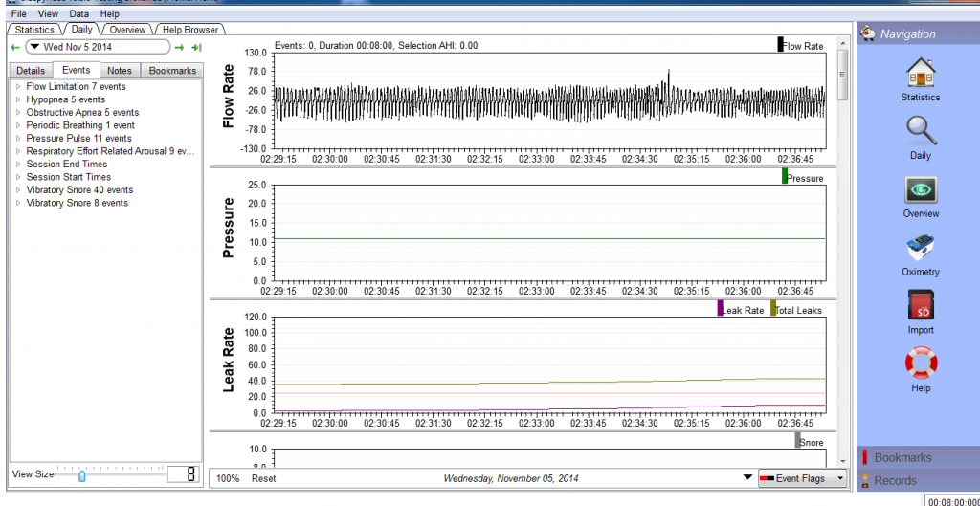Select the Bookmarks tab in left panel
This screenshot has width=980, height=506.
(x=172, y=71)
